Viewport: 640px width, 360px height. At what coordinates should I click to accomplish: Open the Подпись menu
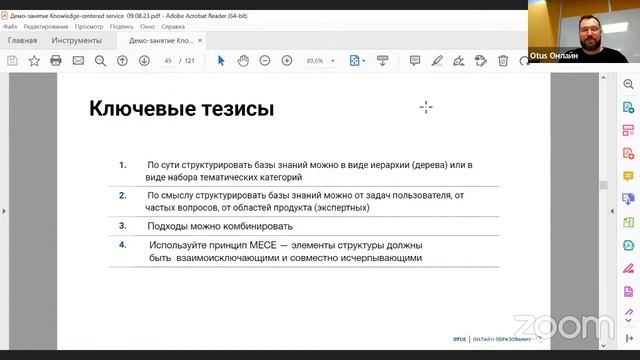[121, 27]
